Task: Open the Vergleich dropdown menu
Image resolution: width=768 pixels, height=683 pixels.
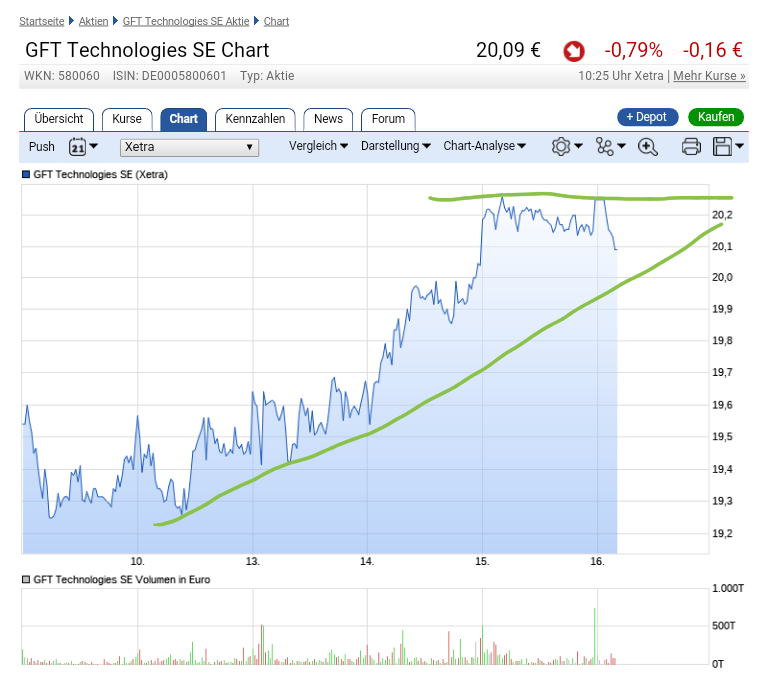Action: pos(318,146)
